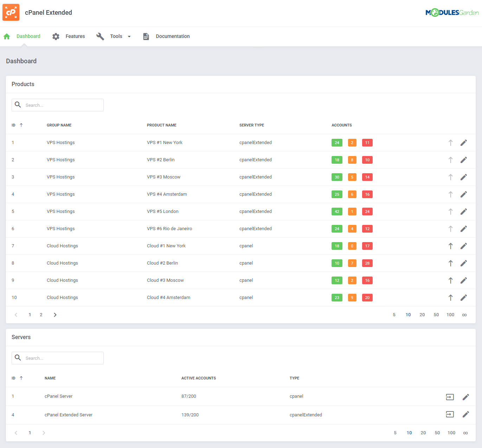Screen dimensions: 482x448
Task: Click green badge 42 for VPS #5 London
Action: click(x=337, y=212)
